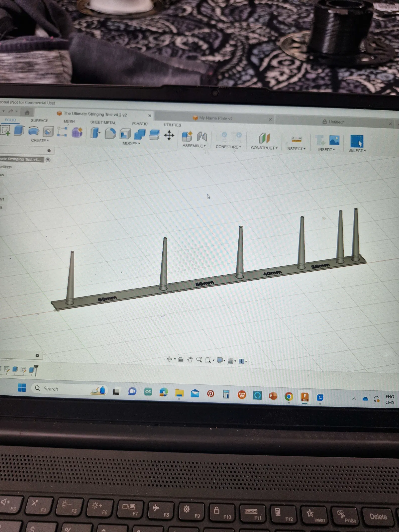Collapse the timeline panel with its dot
This screenshot has height=532, width=399.
[37, 355]
